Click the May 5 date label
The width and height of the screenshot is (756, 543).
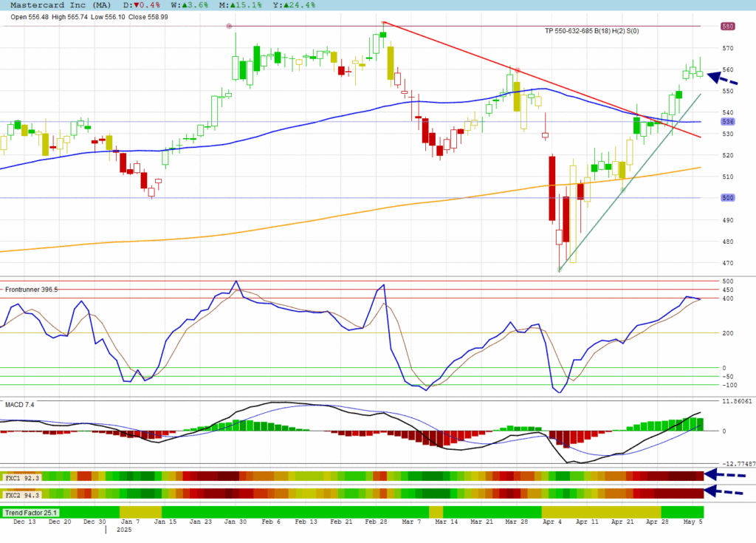click(x=693, y=522)
